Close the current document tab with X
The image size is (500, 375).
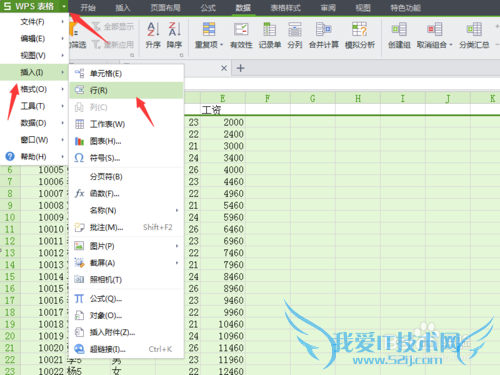point(224,68)
